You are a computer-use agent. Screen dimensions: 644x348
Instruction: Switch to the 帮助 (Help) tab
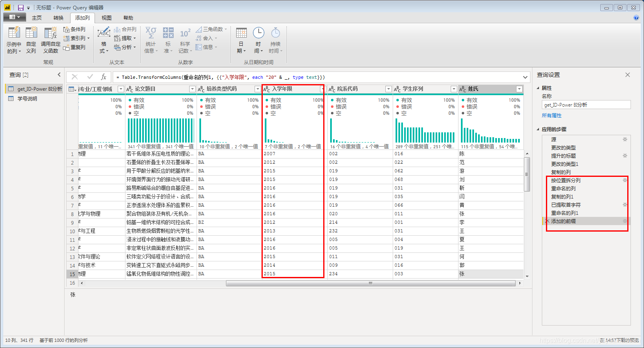[x=128, y=18]
